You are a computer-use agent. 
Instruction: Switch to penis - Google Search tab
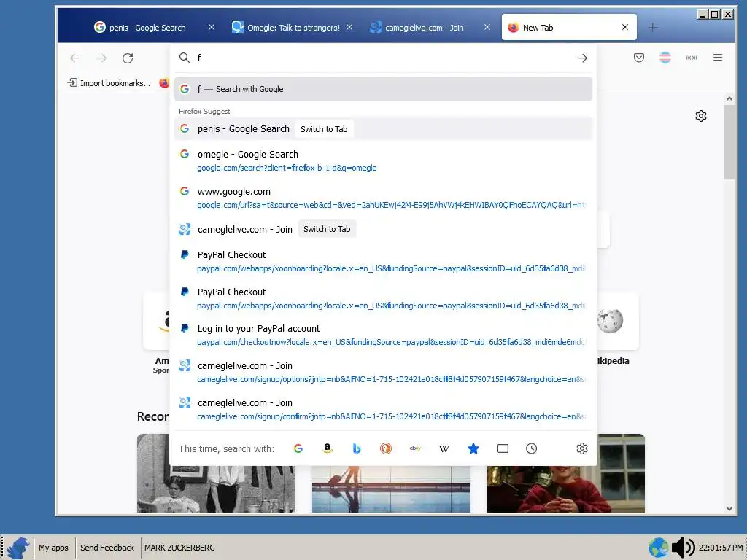[147, 28]
